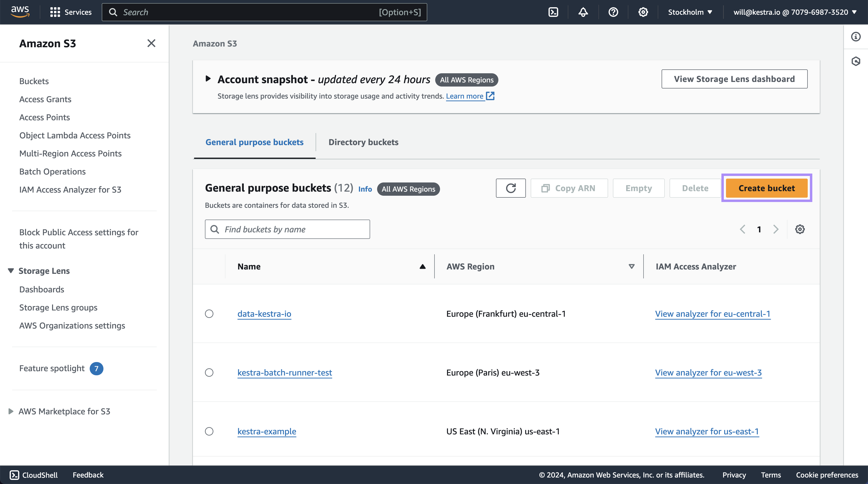
Task: Select the data-kestra-io bucket radio button
Action: coord(209,314)
